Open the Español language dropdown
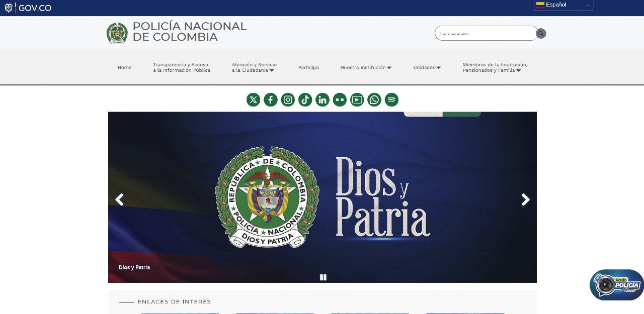Image resolution: width=644 pixels, height=314 pixels. click(x=563, y=5)
